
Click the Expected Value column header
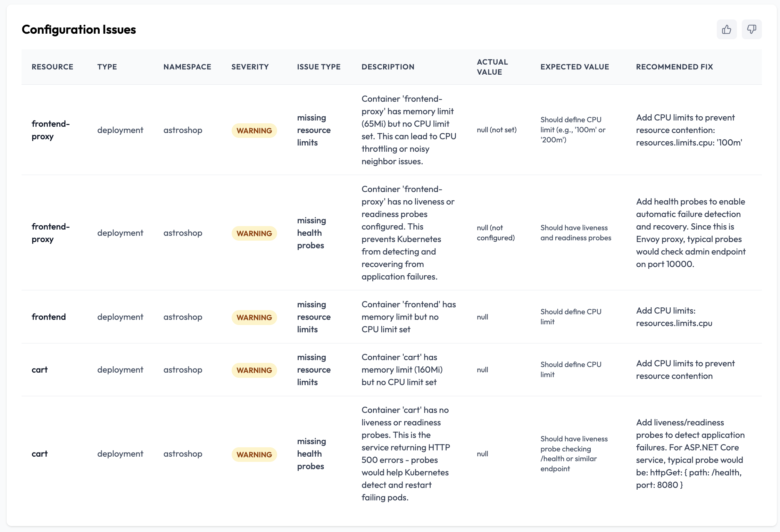[x=574, y=67]
